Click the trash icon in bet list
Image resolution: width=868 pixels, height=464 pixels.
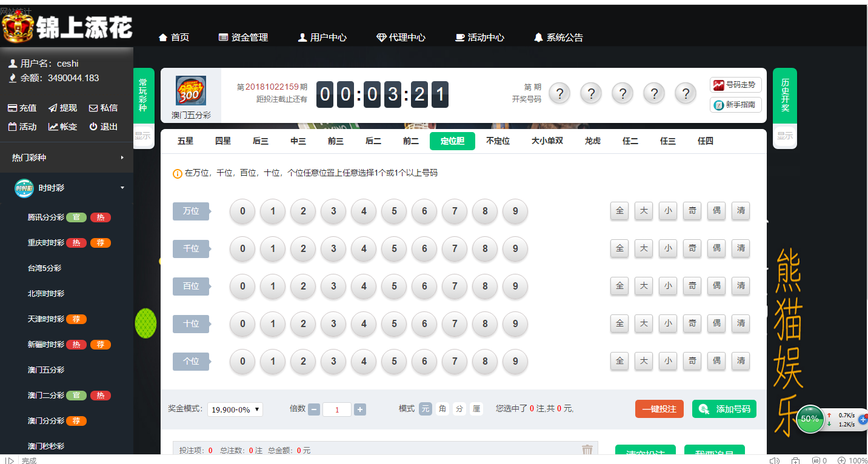pos(587,449)
